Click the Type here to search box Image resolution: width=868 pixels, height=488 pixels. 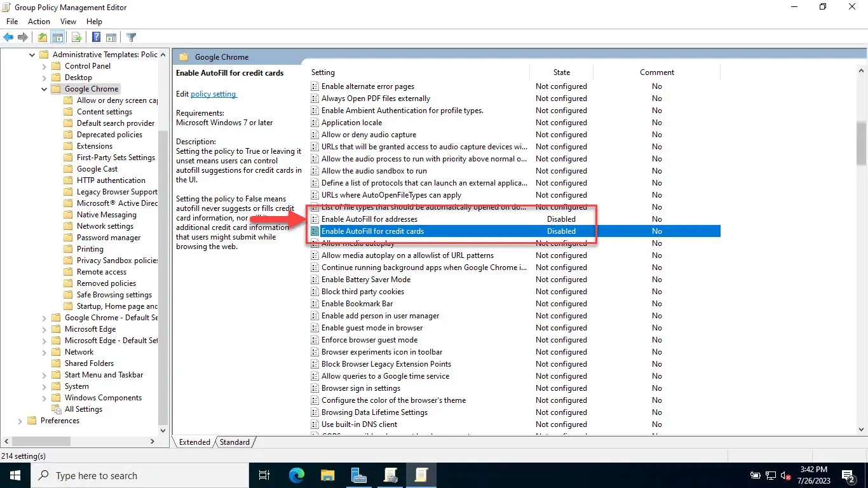coord(139,475)
